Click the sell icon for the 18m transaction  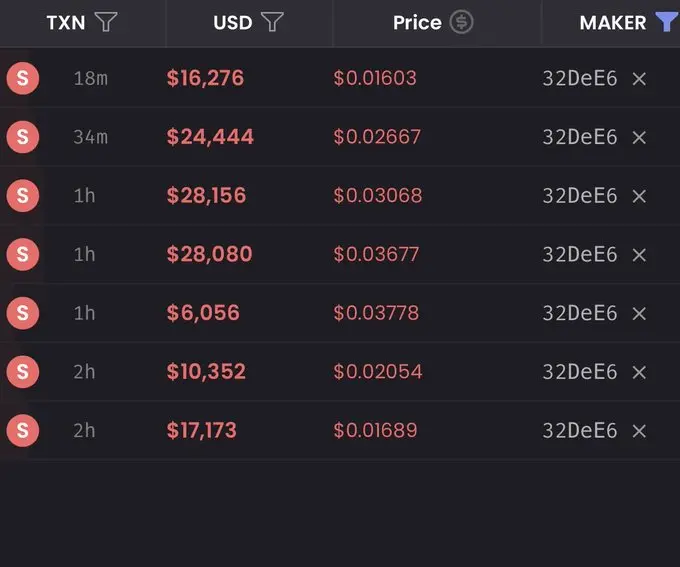[23, 79]
